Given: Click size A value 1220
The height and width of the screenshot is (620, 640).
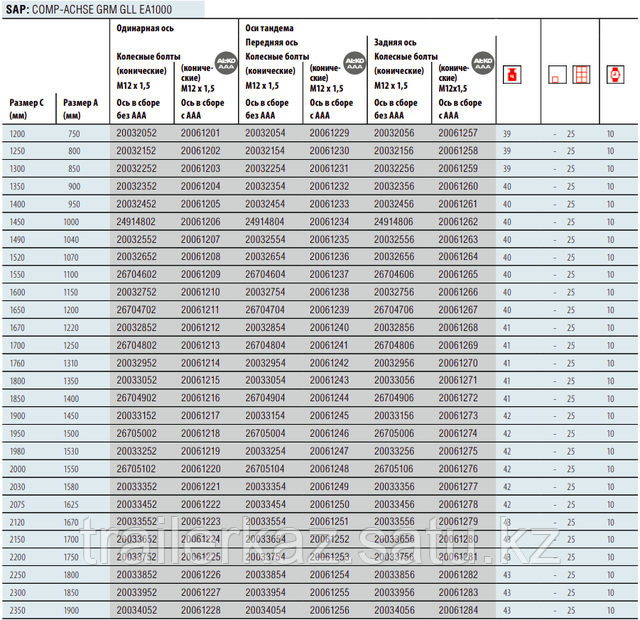Looking at the screenshot, I should point(71,328).
